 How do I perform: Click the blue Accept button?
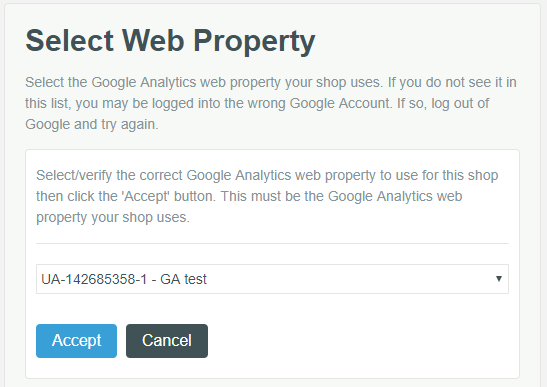pos(76,341)
